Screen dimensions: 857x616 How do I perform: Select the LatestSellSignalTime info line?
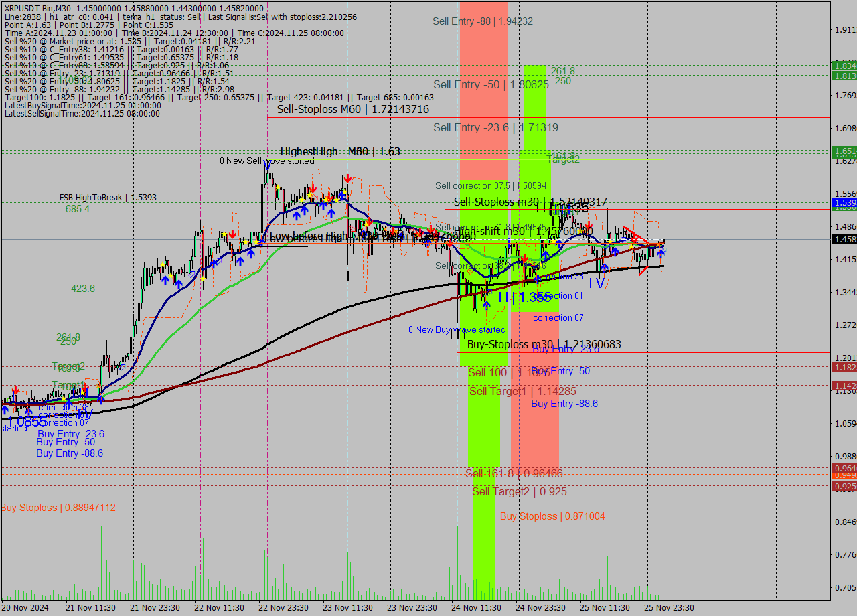point(82,114)
